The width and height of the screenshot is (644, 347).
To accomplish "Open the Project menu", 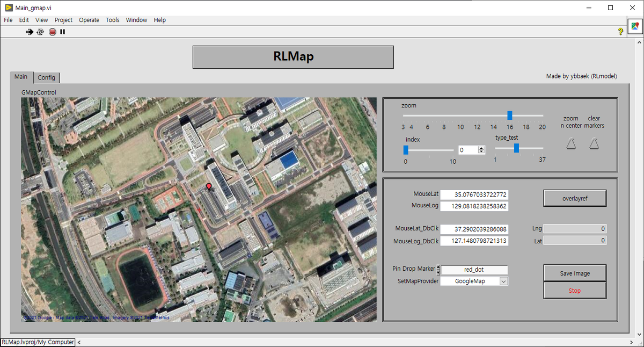I will [63, 20].
